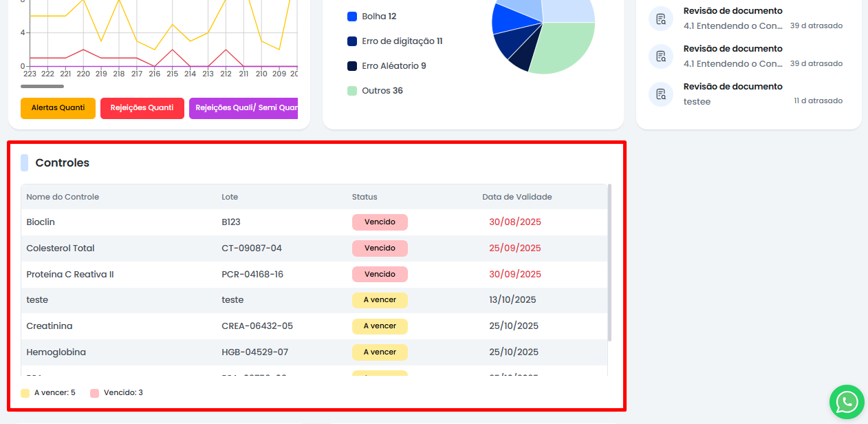Click the Erro de digitação legend square

tap(352, 41)
